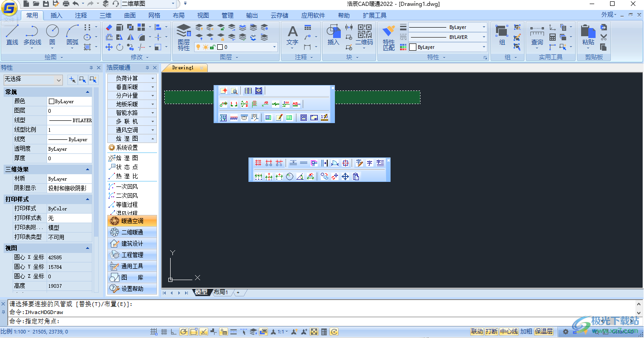This screenshot has width=644, height=338.
Task: Switch to the 注释 ribbon tab
Action: [81, 15]
